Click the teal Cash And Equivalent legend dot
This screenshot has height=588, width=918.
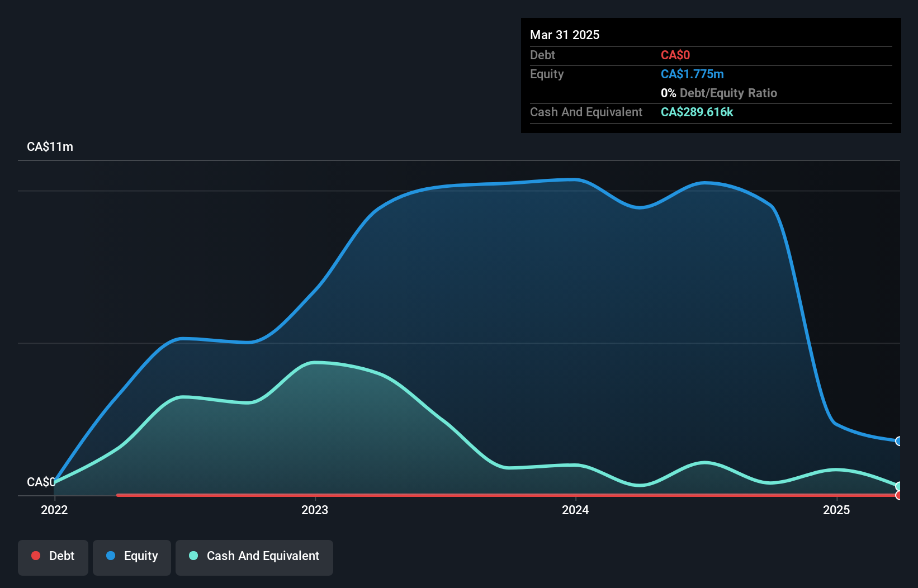coord(193,556)
